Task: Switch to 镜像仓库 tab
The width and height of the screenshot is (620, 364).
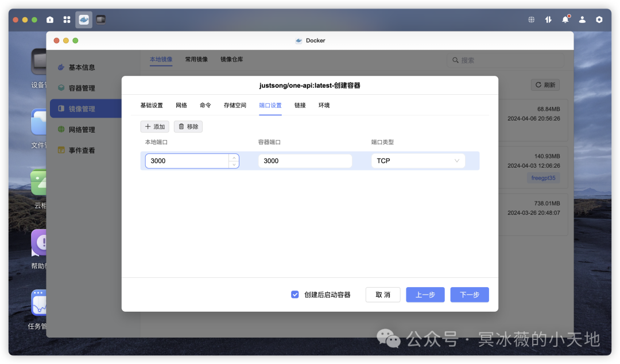Action: click(232, 59)
